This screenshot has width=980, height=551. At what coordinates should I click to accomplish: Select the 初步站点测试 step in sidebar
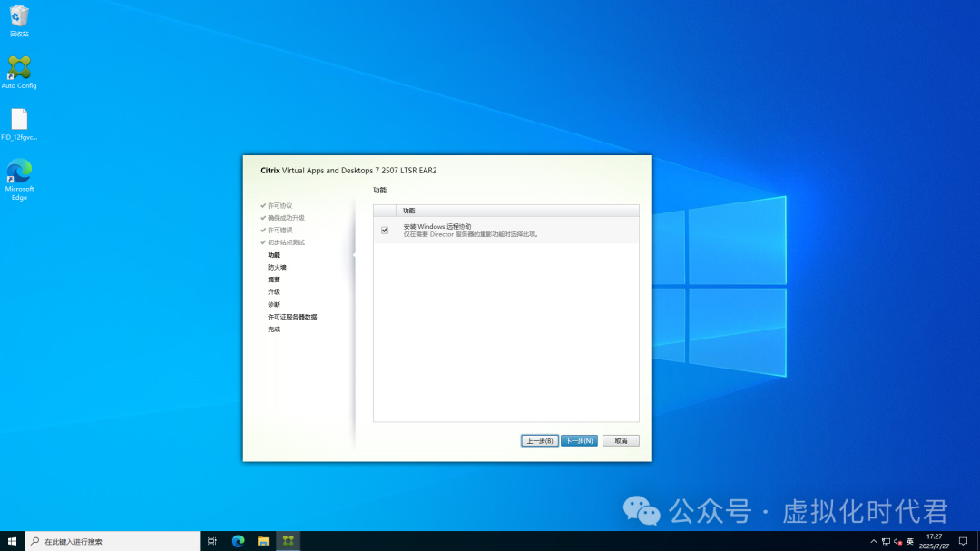[x=286, y=242]
